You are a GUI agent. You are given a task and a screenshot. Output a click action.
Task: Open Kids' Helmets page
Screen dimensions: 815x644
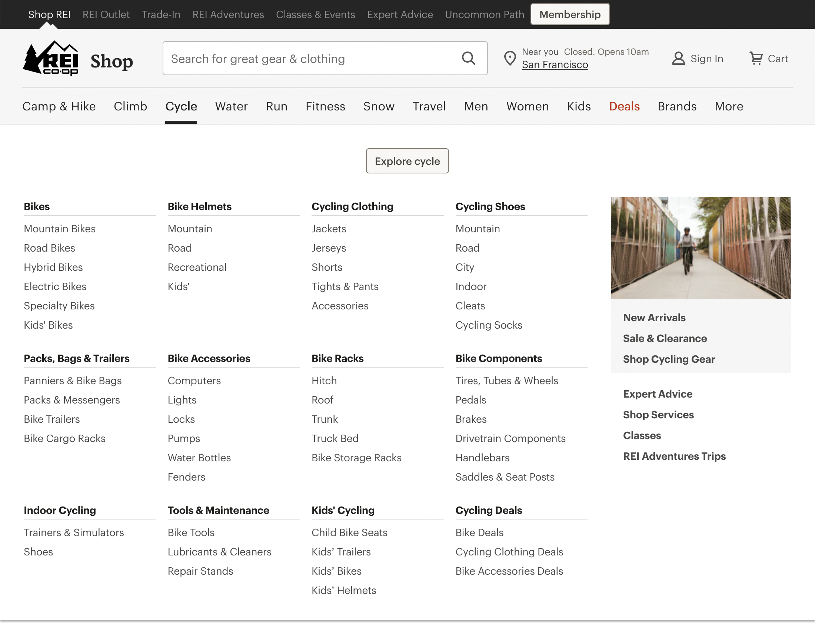(344, 590)
